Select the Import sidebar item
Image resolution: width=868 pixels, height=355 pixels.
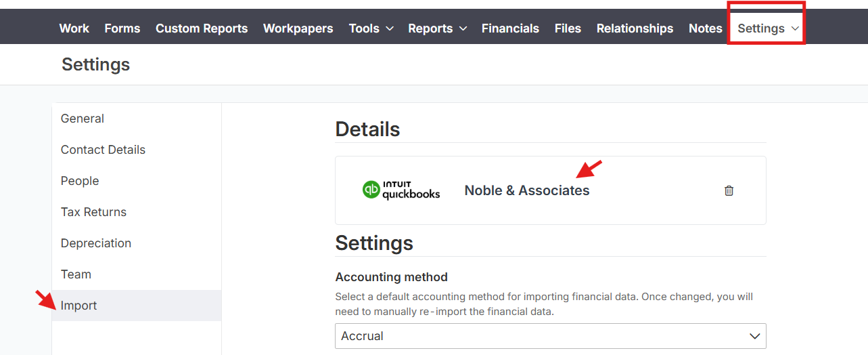(137, 306)
